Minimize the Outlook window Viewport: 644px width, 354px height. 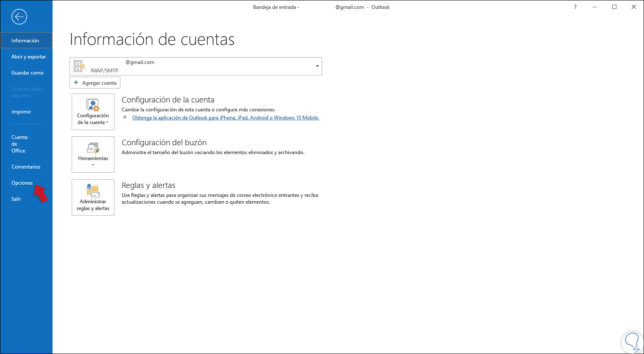coord(595,7)
